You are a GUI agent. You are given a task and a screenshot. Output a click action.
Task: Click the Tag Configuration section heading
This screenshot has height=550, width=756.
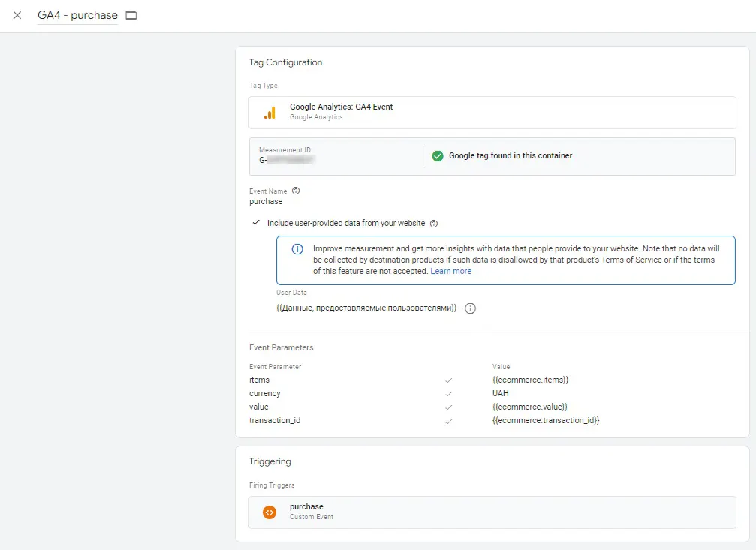tap(285, 62)
